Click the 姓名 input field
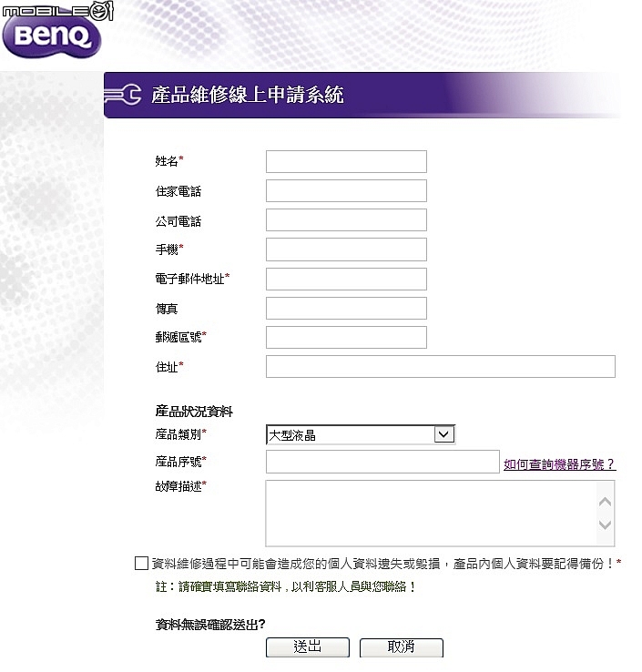 346,161
